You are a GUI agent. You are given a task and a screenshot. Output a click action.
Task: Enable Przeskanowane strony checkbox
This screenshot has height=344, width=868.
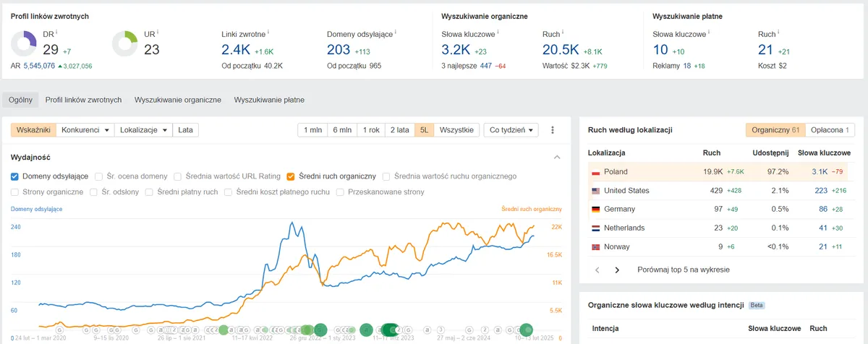tap(341, 192)
